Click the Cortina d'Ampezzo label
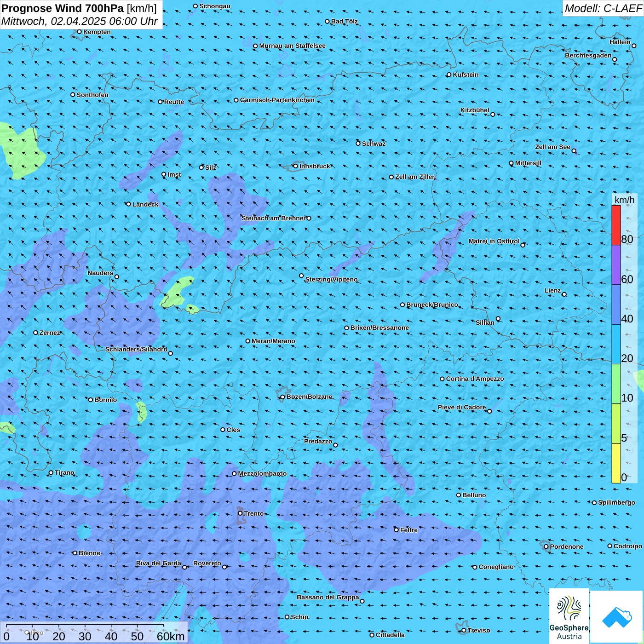 point(475,379)
